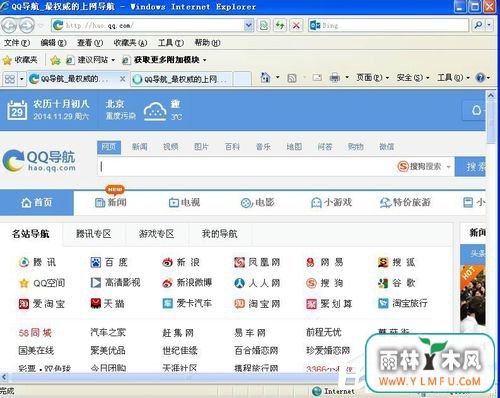Click the cloudy weather icon

pyautogui.click(x=155, y=110)
